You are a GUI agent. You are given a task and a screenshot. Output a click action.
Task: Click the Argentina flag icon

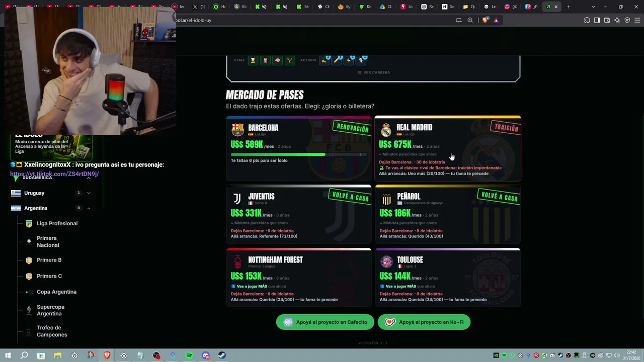[x=16, y=208]
